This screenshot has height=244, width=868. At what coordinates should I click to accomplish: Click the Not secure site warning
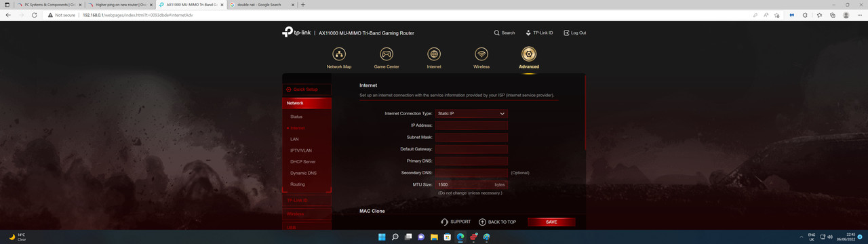(62, 15)
